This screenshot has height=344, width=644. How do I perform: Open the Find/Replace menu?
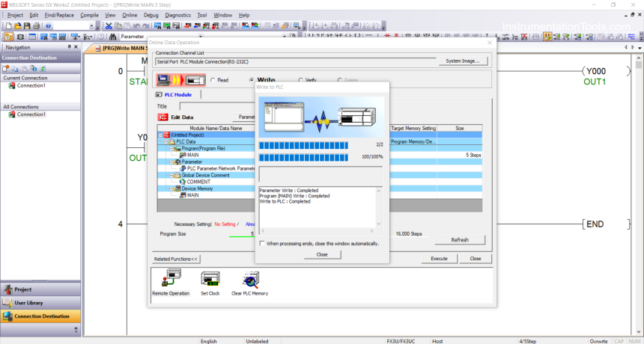59,15
